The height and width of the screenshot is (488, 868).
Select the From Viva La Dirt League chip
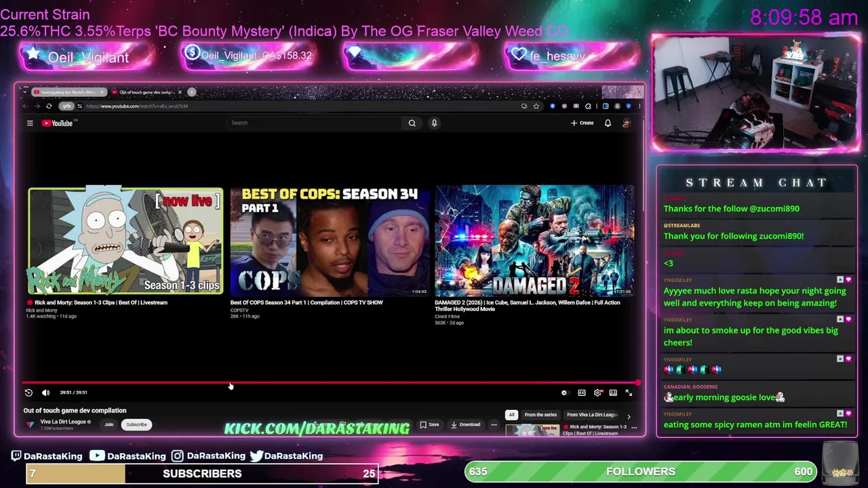click(592, 415)
